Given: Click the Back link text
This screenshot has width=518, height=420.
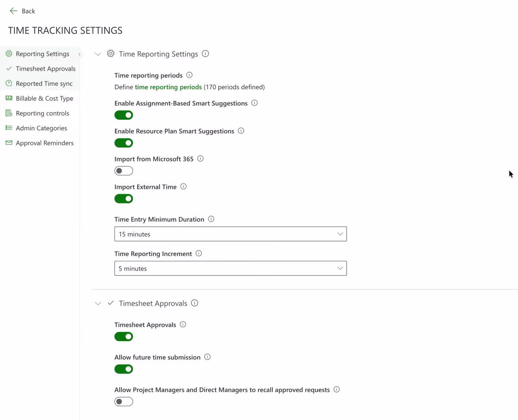Looking at the screenshot, I should point(28,11).
